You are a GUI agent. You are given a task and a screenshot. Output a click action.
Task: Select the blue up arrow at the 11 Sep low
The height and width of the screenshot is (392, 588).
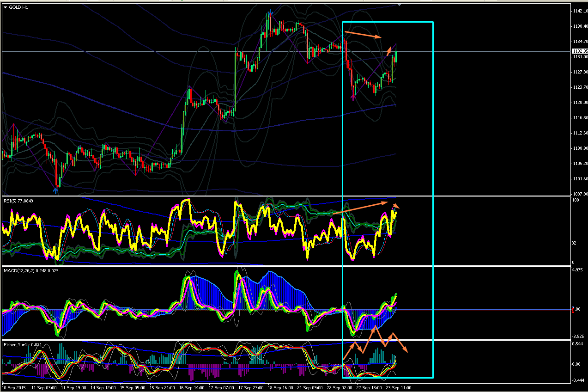(56, 190)
